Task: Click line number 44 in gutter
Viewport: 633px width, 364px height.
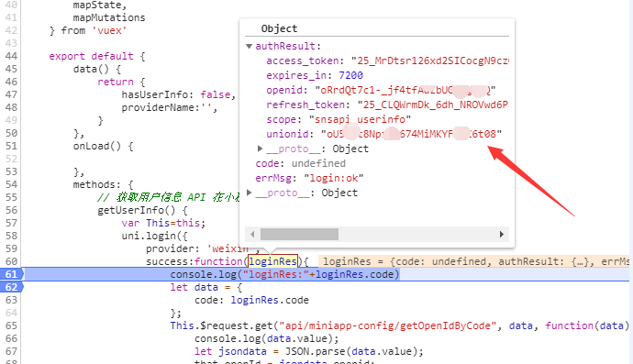Action: click(x=11, y=56)
